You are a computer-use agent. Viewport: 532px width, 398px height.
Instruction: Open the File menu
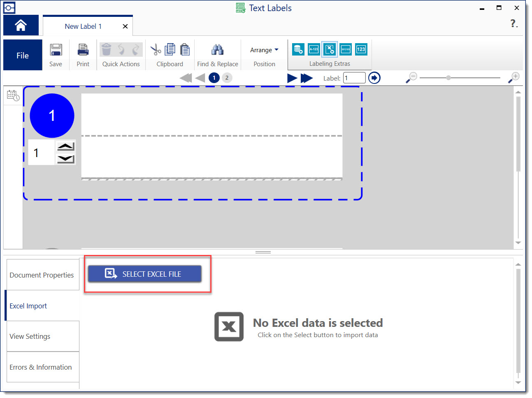pos(23,55)
